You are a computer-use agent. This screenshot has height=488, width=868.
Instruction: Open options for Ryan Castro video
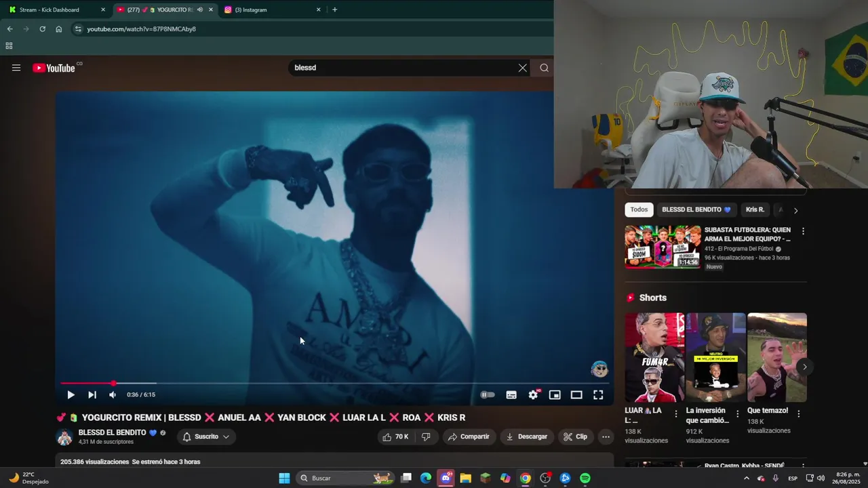point(803,466)
